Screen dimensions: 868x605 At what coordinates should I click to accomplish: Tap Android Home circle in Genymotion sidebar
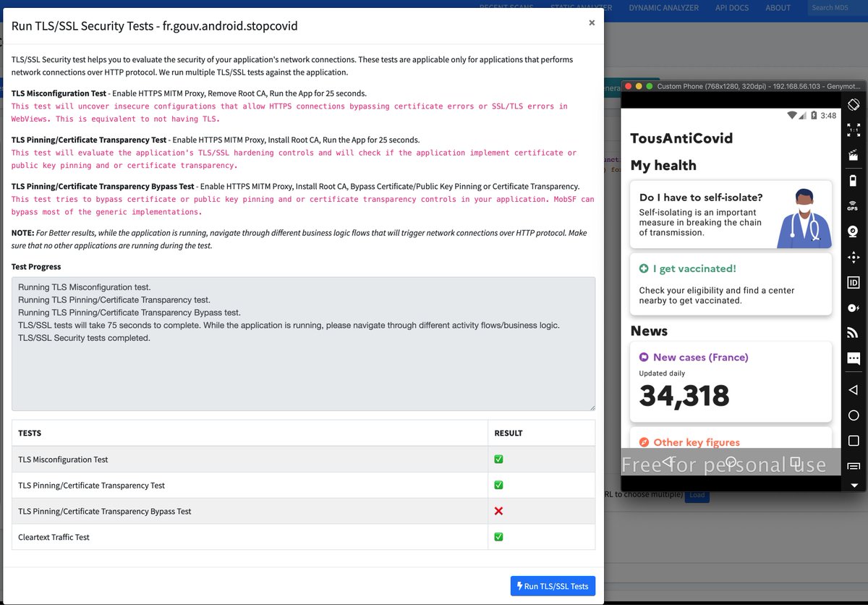coord(853,415)
